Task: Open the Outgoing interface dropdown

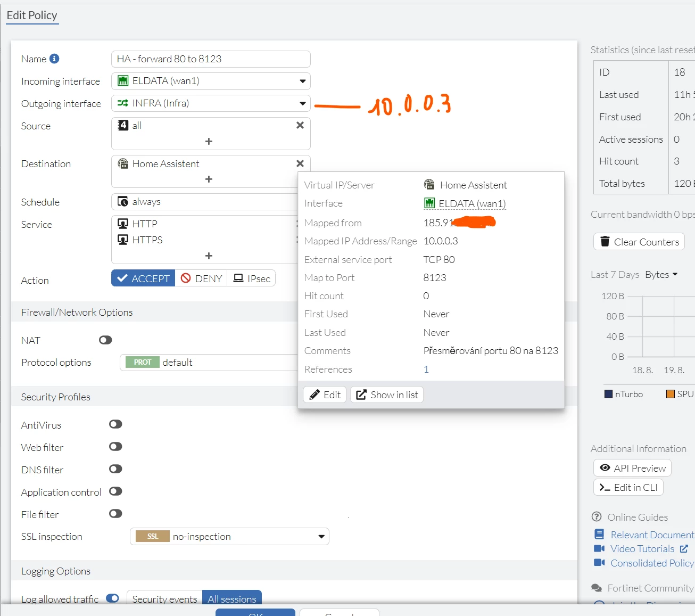Action: [x=211, y=103]
